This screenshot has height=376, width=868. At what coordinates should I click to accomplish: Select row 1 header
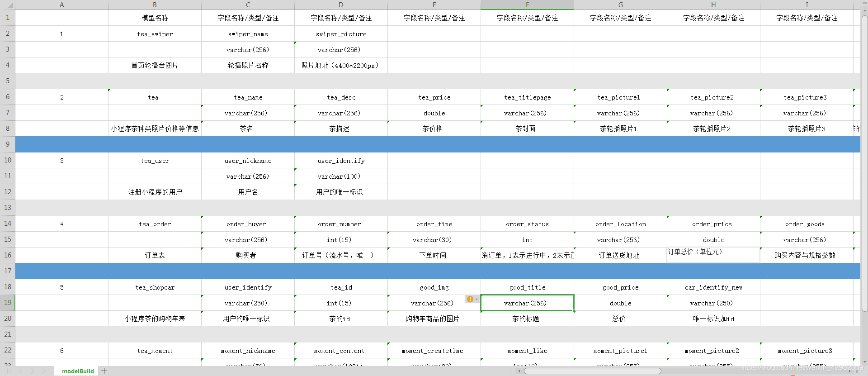click(8, 18)
